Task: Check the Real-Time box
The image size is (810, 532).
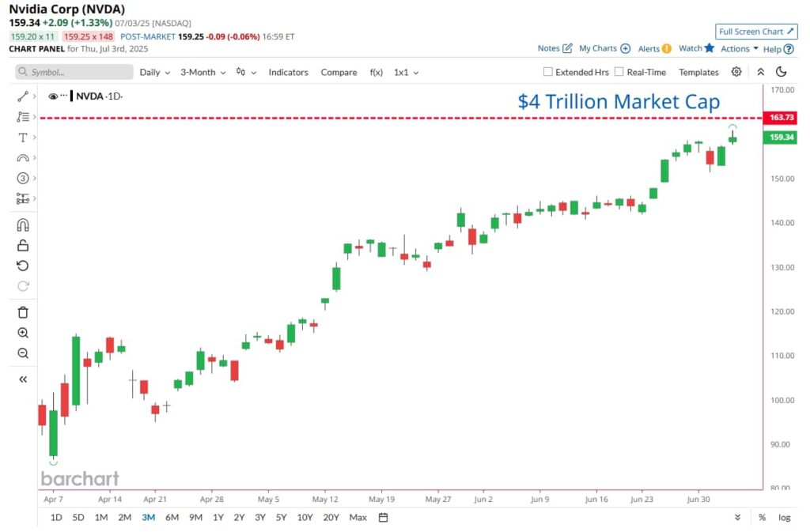Action: point(619,72)
